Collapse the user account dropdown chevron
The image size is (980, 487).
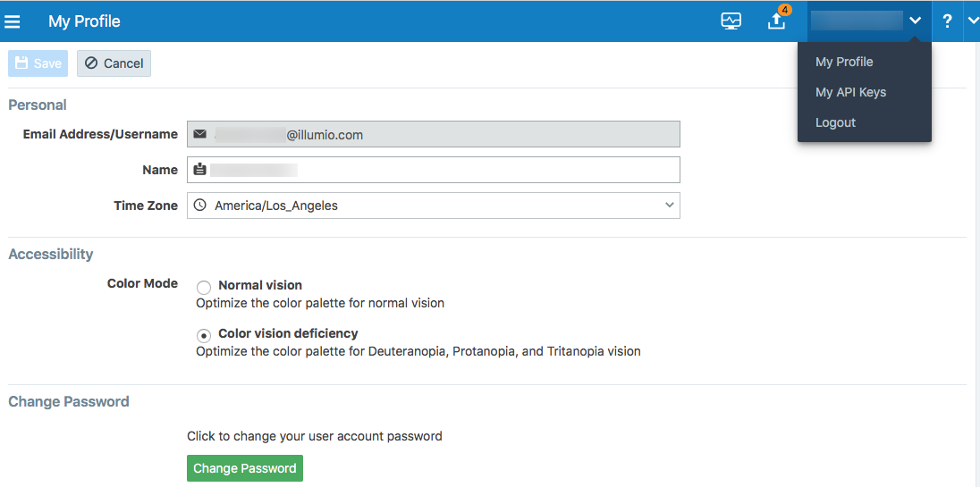[x=915, y=21]
